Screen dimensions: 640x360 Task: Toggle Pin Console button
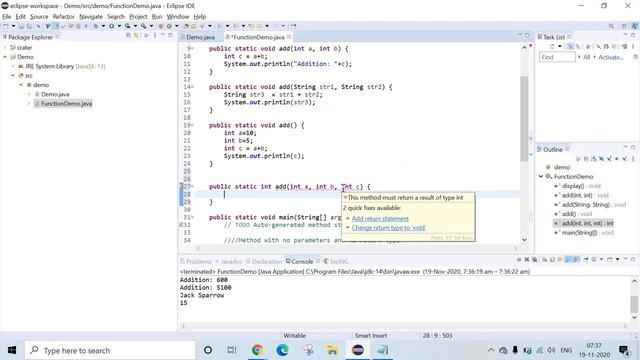(586, 260)
